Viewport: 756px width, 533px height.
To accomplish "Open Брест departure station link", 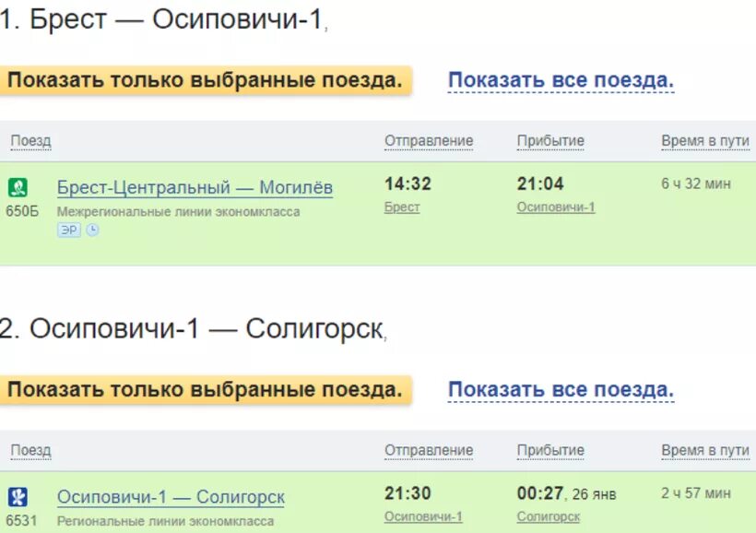I will click(402, 207).
